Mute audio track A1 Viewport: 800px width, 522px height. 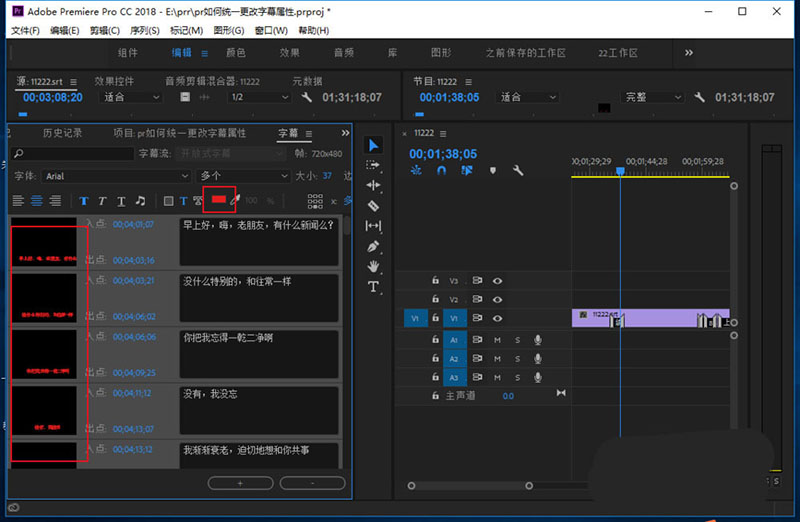(x=497, y=339)
